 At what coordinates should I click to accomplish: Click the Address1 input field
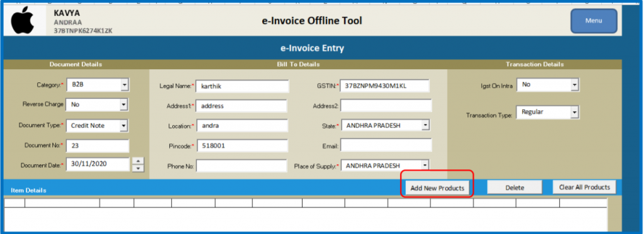coord(241,106)
